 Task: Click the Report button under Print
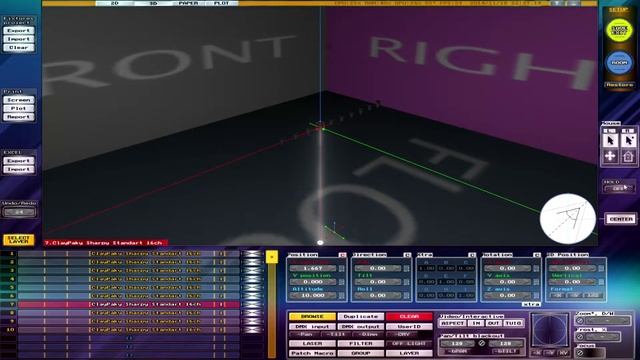point(19,117)
